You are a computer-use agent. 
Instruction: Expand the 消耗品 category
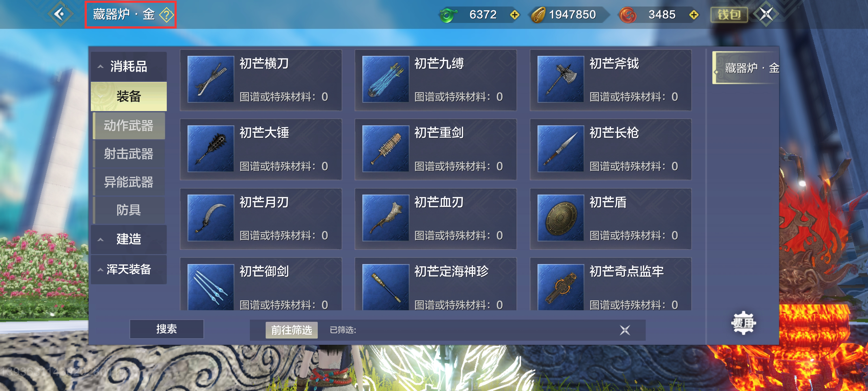coord(129,66)
